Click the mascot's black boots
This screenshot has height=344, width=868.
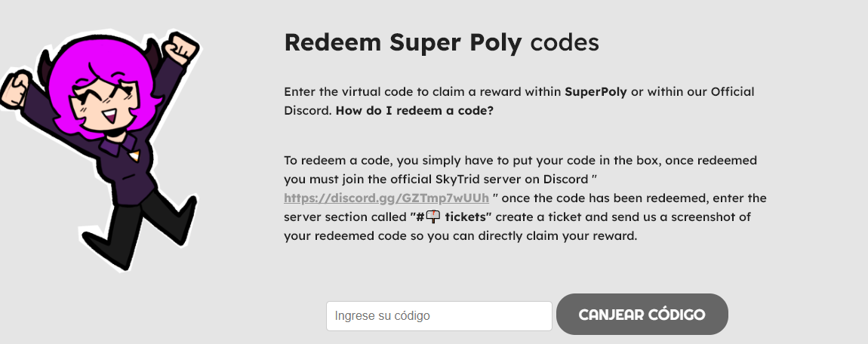tap(138, 232)
